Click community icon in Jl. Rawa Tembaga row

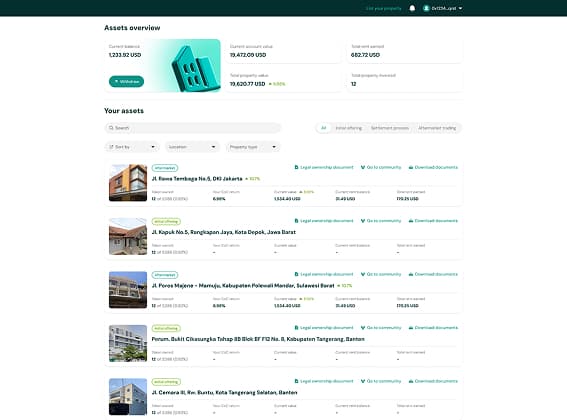363,167
